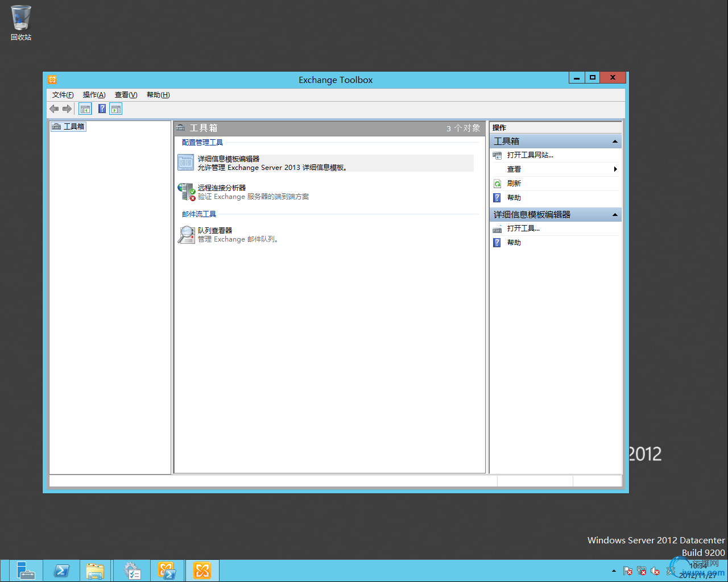Open the 查看(V) menu
This screenshot has height=582, width=728.
coord(126,95)
